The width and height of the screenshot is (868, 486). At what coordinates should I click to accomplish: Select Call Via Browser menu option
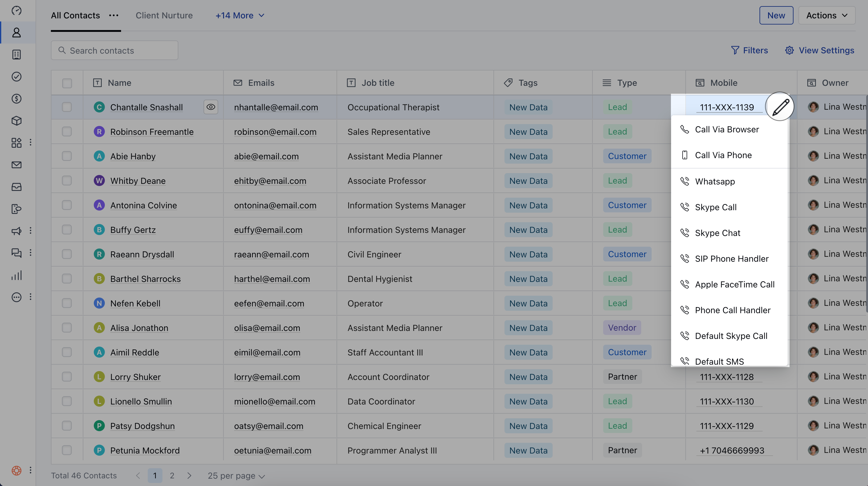[x=727, y=129]
